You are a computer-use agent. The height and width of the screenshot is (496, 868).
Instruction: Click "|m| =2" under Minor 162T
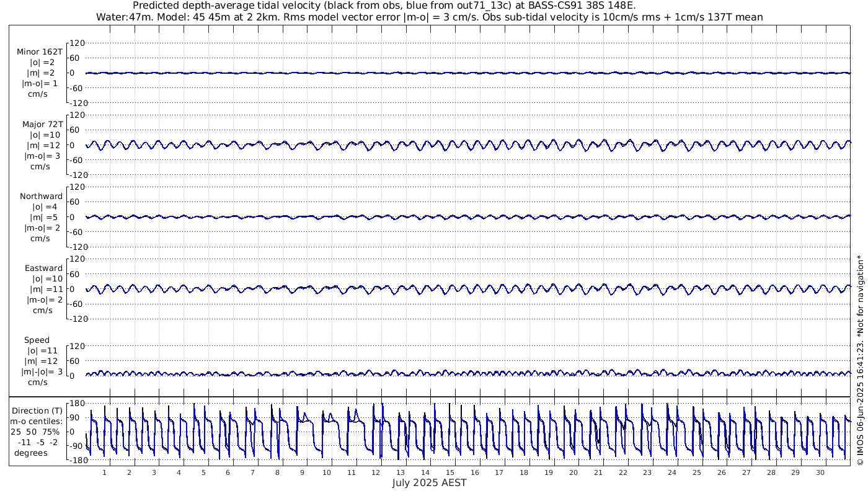[x=42, y=73]
